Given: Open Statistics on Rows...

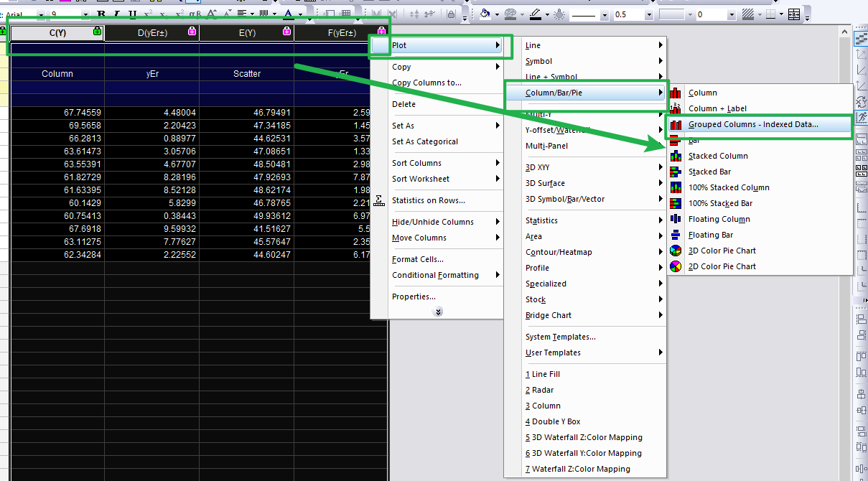Looking at the screenshot, I should (437, 200).
